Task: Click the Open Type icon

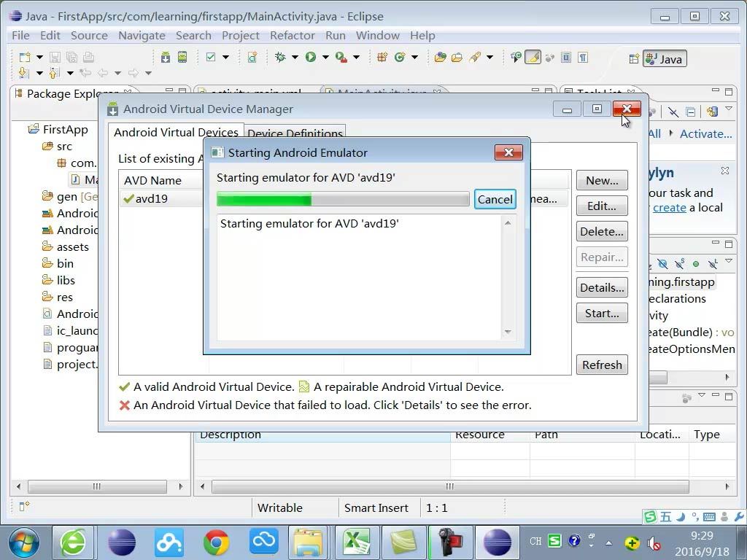Action: click(440, 57)
